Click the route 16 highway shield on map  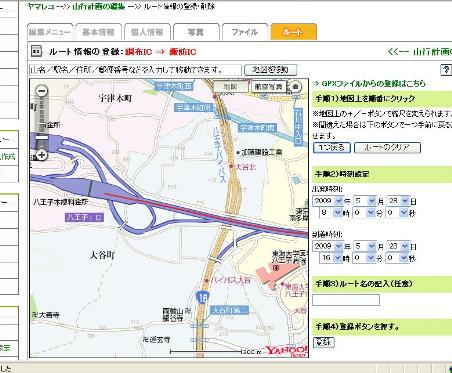coord(202,297)
